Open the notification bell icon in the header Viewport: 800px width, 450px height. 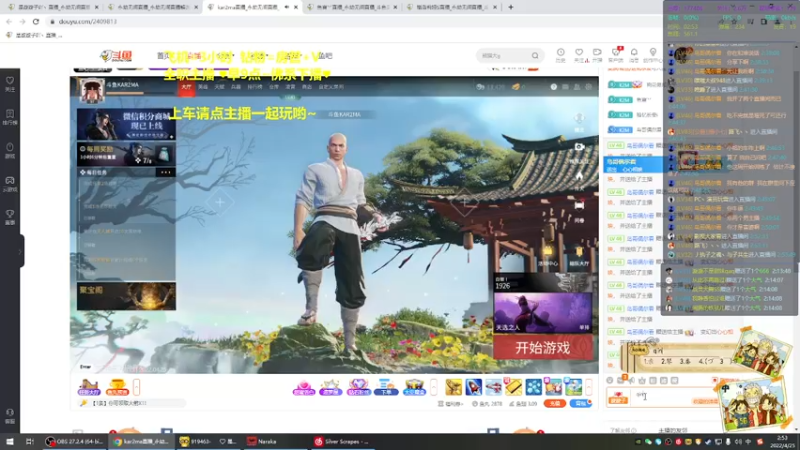coord(634,53)
